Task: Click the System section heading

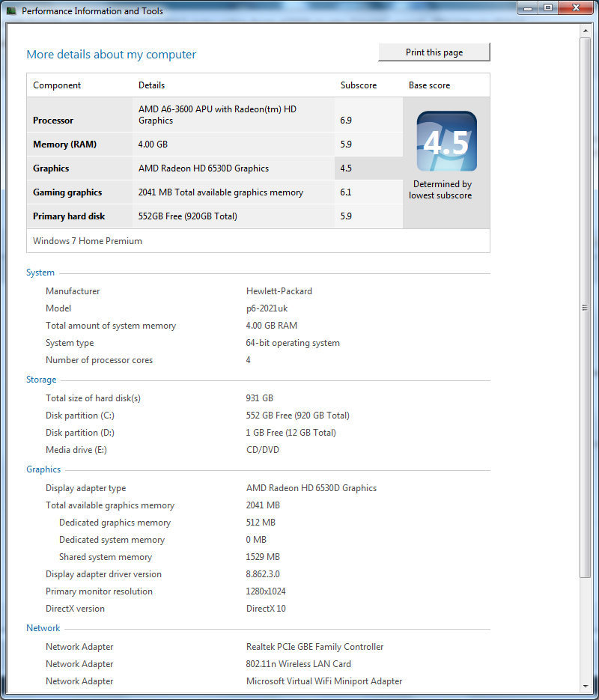Action: pyautogui.click(x=40, y=273)
